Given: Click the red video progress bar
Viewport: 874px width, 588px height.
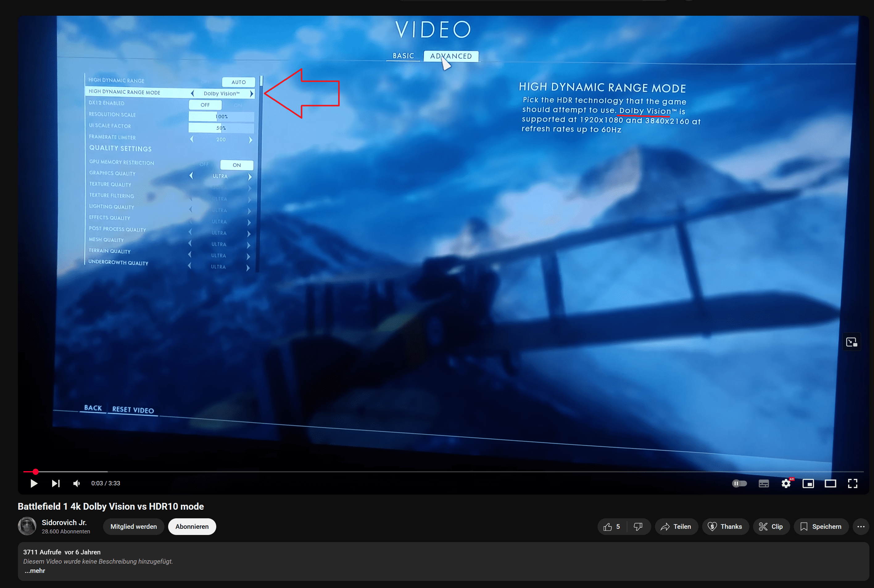Looking at the screenshot, I should [36, 472].
